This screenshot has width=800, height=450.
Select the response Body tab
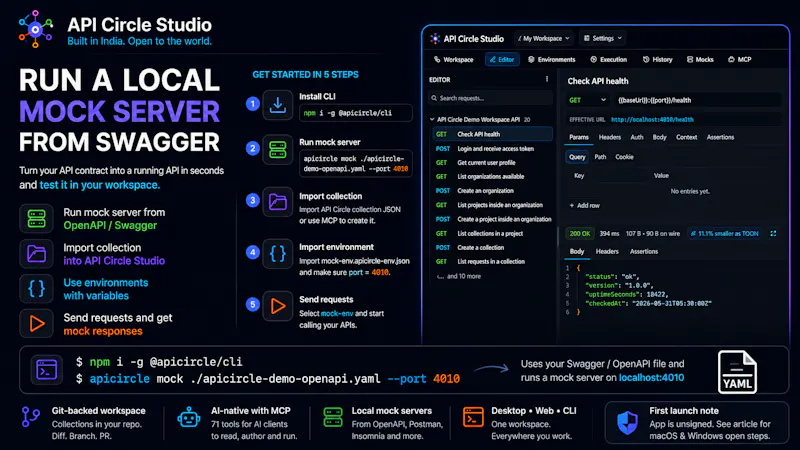pos(577,252)
